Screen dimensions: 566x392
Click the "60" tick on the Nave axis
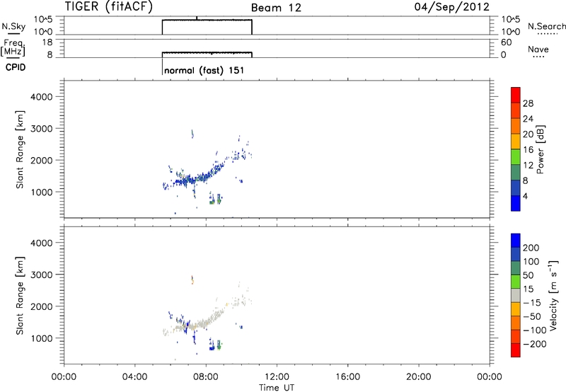tap(506, 42)
